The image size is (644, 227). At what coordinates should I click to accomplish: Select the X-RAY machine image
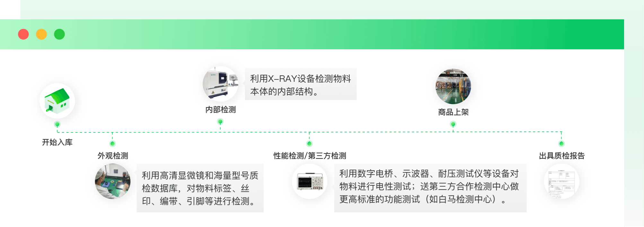221,84
